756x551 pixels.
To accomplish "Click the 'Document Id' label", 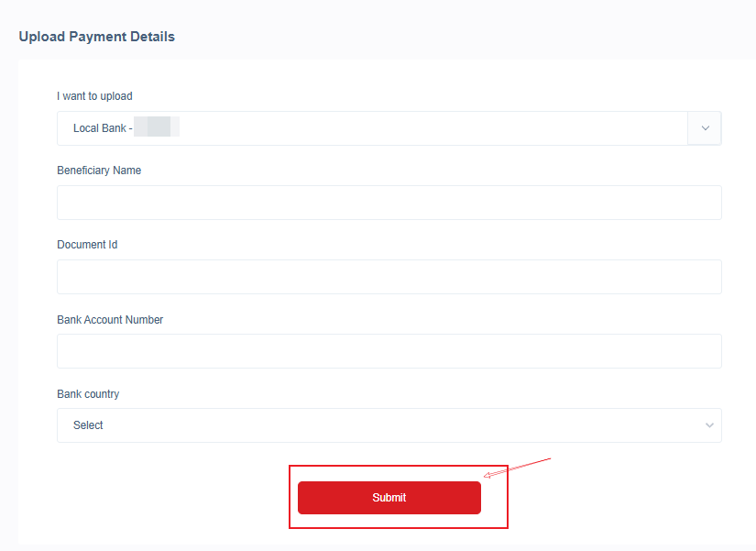I will [x=87, y=245].
